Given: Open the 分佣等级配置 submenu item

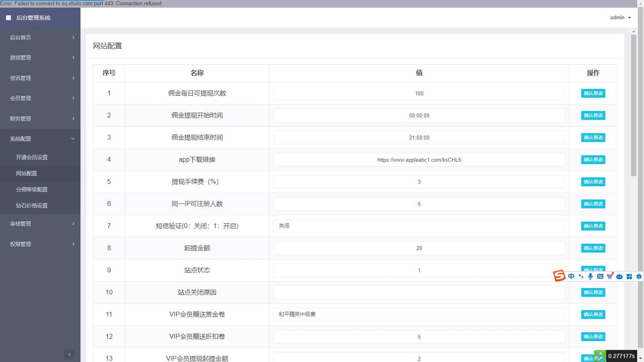Looking at the screenshot, I should (32, 189).
